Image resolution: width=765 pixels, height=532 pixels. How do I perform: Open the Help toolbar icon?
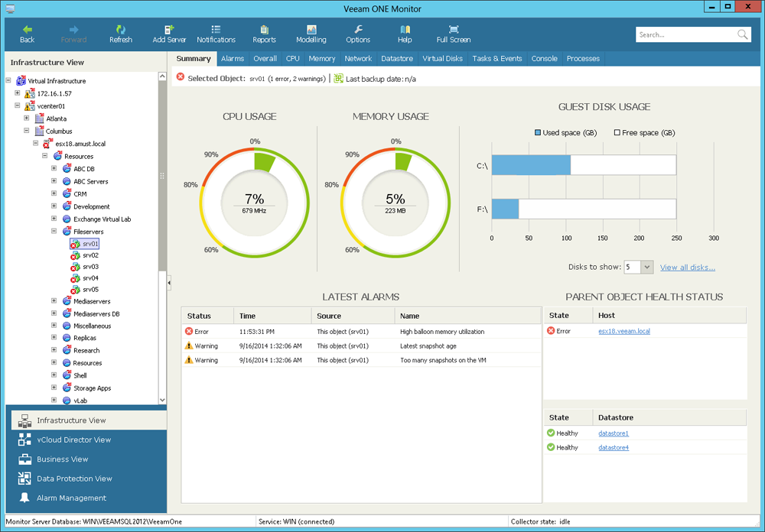[x=405, y=30]
